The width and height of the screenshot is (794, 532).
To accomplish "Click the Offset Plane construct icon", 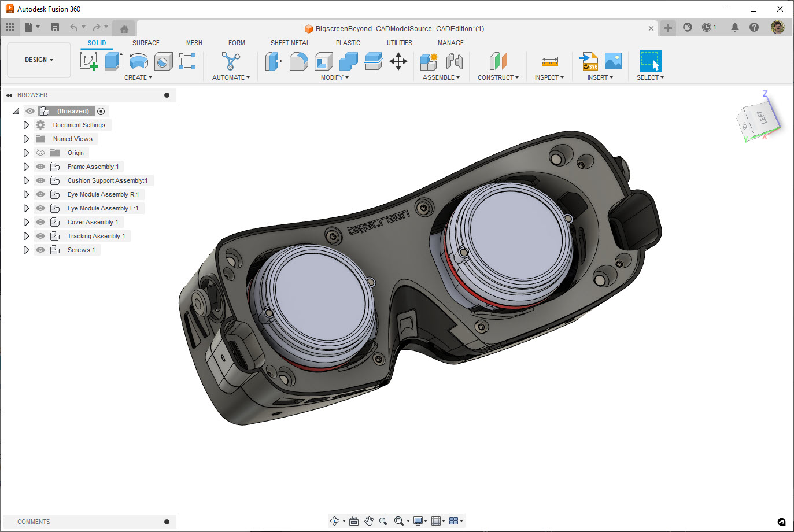I will pos(498,61).
